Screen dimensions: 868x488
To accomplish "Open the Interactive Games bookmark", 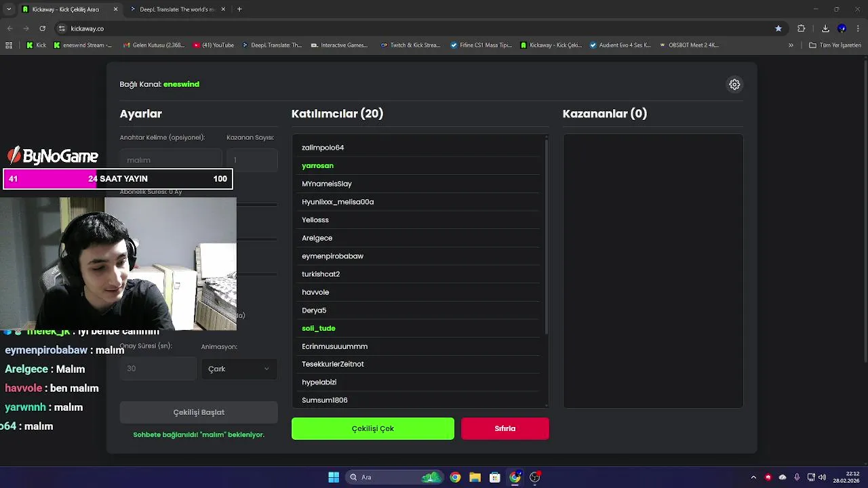I will click(339, 45).
